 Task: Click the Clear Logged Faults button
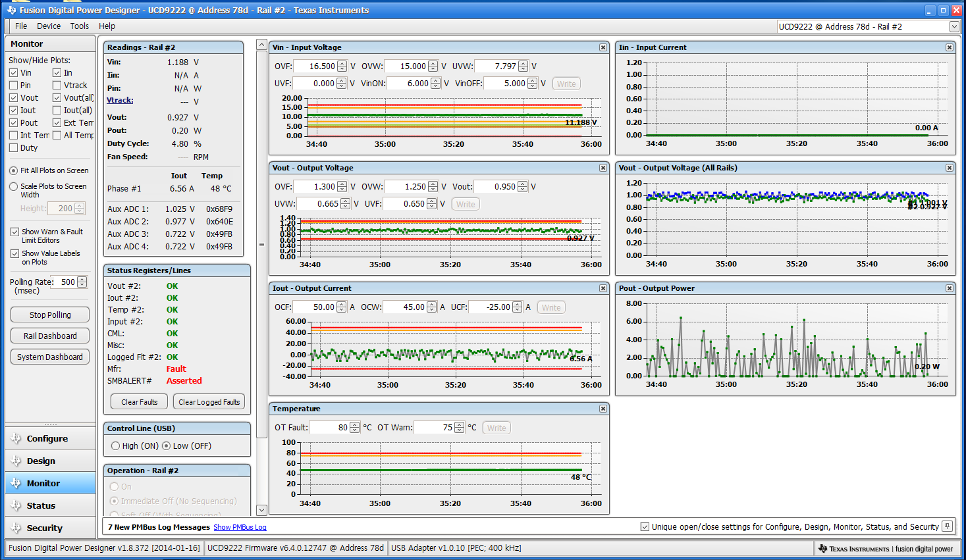(x=209, y=402)
